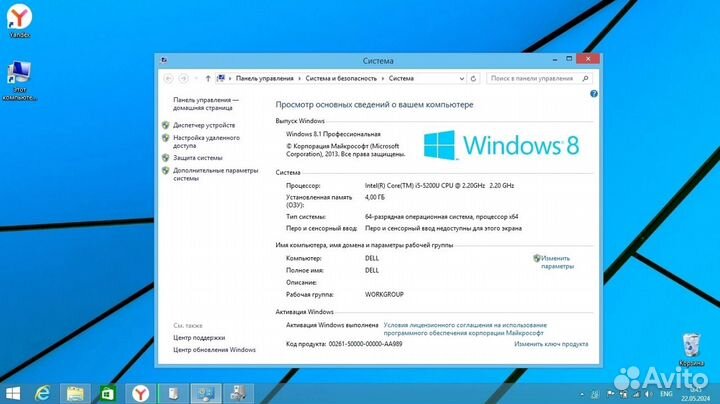Viewport: 720px width, 404px height.
Task: Select the This PC desktop icon
Action: pos(19,81)
